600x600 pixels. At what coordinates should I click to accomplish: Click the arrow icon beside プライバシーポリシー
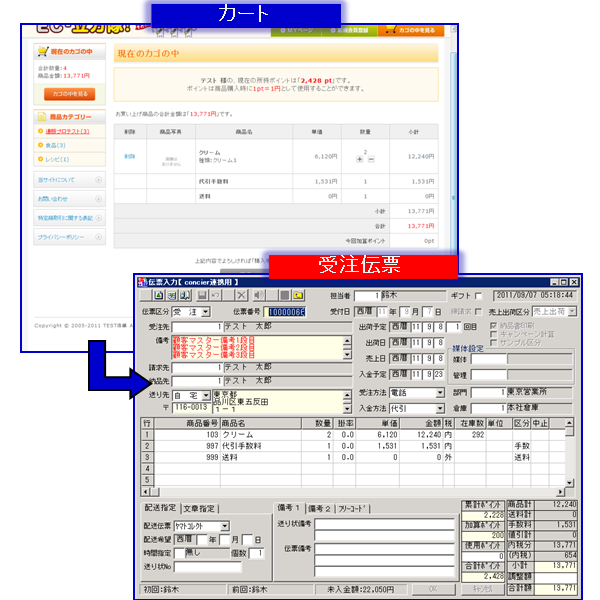(98, 237)
